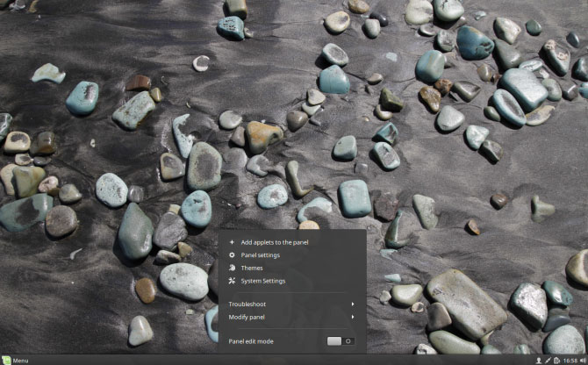Image resolution: width=588 pixels, height=365 pixels.
Task: Click the System Settings tools icon
Action: click(x=232, y=281)
